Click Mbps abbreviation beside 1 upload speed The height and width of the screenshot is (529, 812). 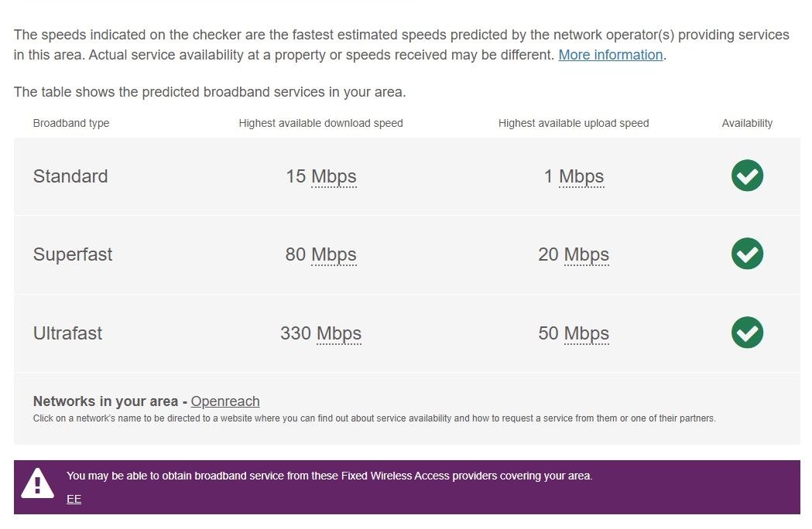point(581,176)
